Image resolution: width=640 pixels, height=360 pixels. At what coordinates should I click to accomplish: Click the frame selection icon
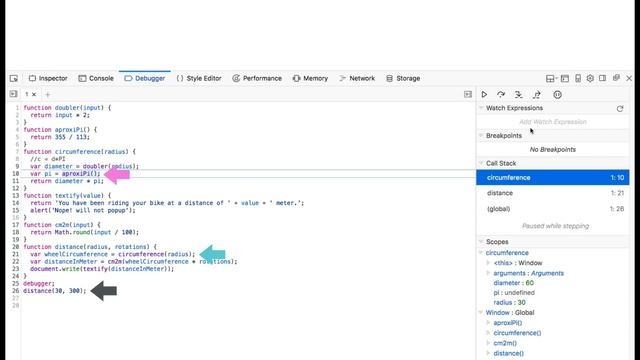(x=565, y=78)
